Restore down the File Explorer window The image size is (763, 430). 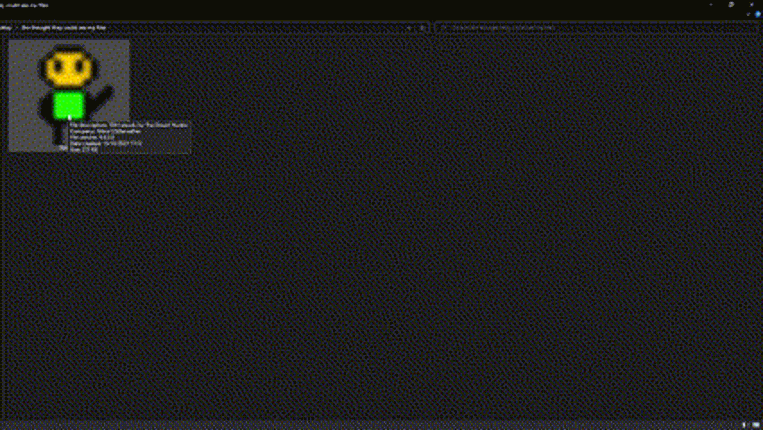pos(731,4)
